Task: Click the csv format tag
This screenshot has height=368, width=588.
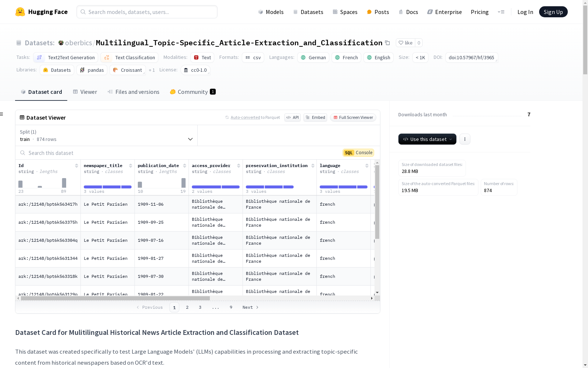Action: pos(253,57)
